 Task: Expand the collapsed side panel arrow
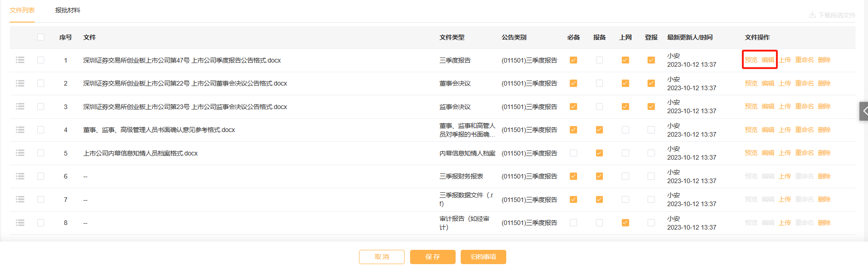(x=864, y=111)
